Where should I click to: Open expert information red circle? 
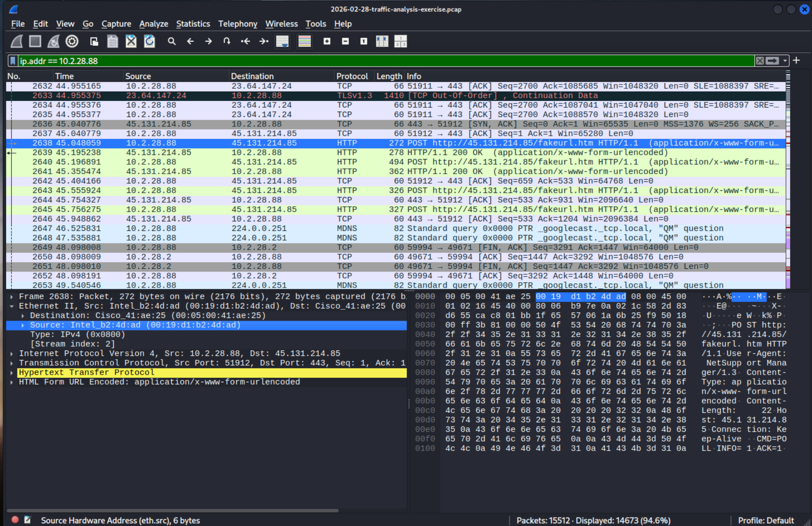point(15,520)
